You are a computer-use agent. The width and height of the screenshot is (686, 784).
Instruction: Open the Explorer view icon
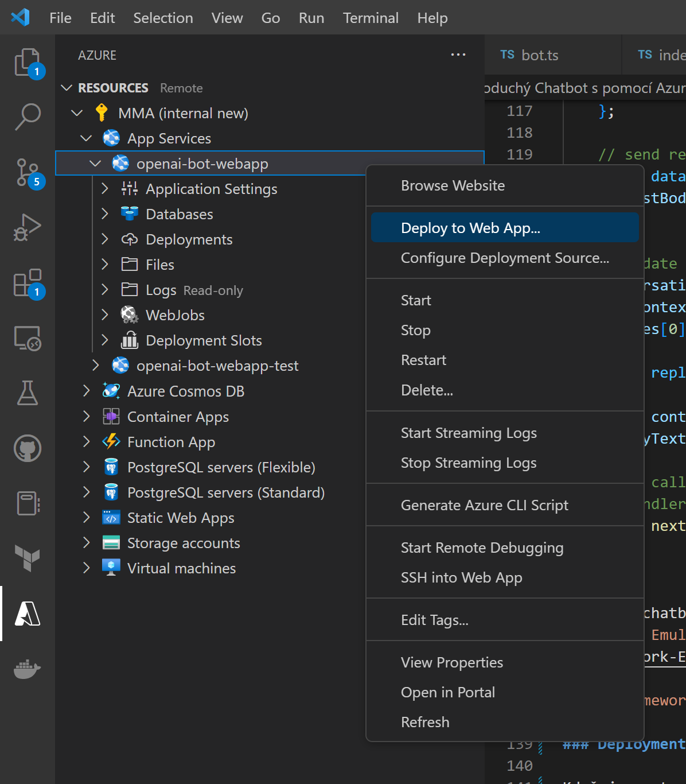[x=27, y=62]
